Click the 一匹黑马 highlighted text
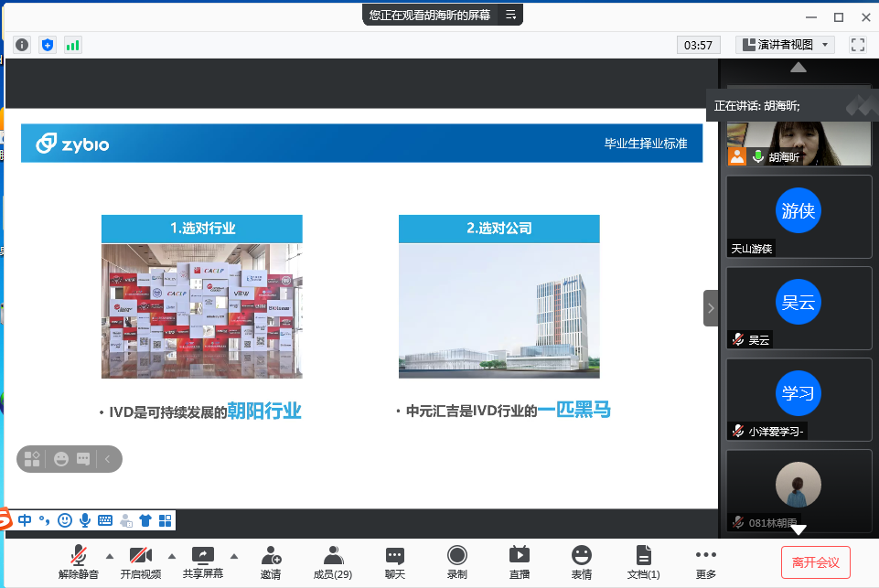879x588 pixels. [574, 410]
